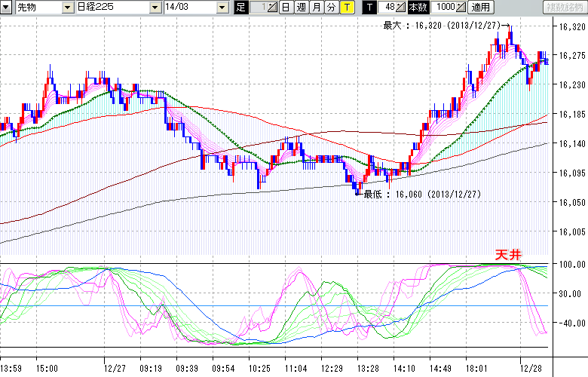Click the 足 interval value field
The width and height of the screenshot is (588, 377).
257,8
